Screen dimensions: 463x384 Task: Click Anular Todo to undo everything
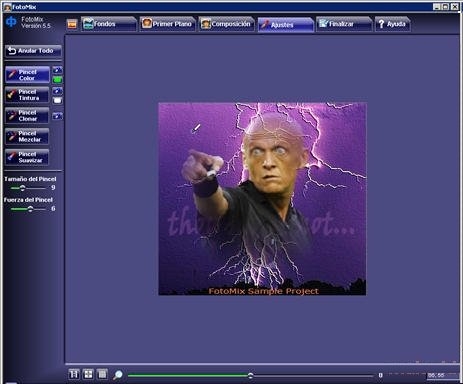33,51
